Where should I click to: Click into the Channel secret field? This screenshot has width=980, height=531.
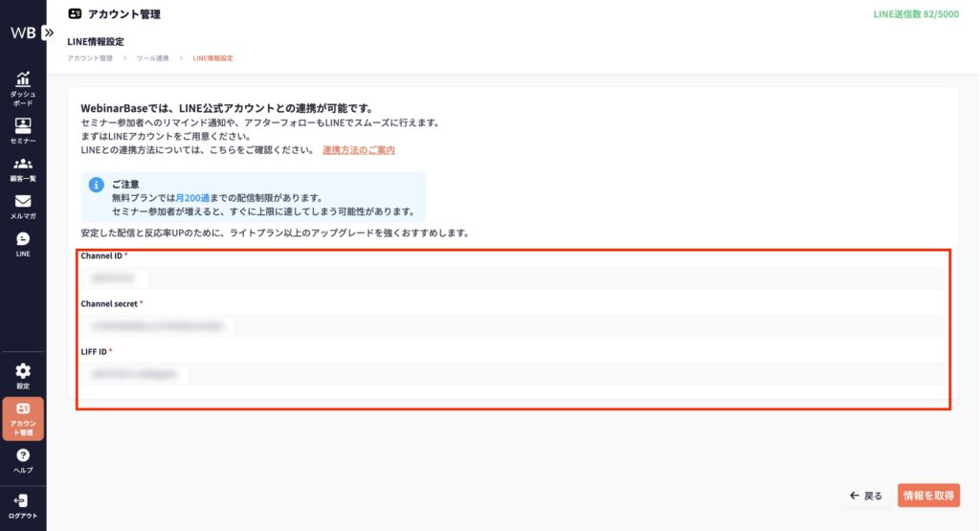click(512, 326)
